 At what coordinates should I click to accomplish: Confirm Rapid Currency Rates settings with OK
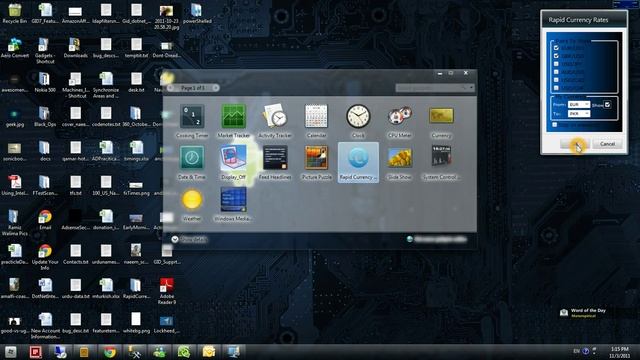[x=575, y=144]
